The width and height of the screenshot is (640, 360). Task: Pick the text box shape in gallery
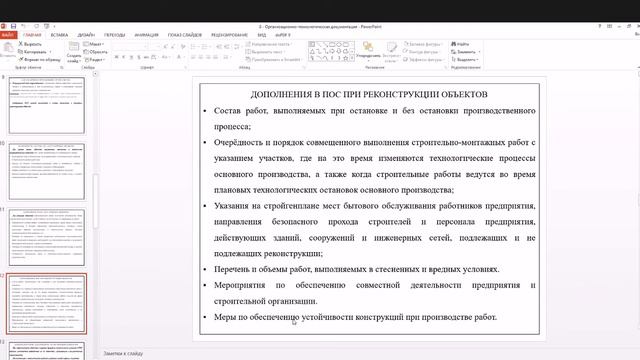tap(312, 44)
